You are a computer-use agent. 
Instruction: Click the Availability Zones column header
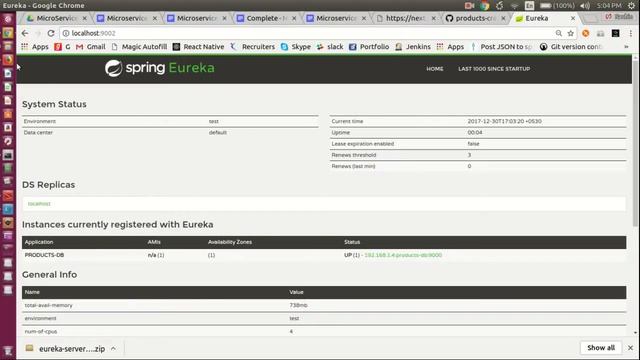[230, 242]
